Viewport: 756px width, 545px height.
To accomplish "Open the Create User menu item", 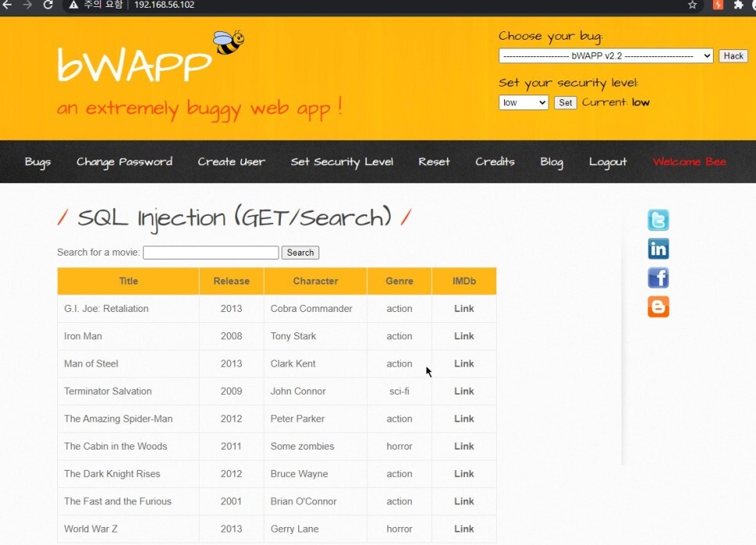I will pyautogui.click(x=232, y=162).
